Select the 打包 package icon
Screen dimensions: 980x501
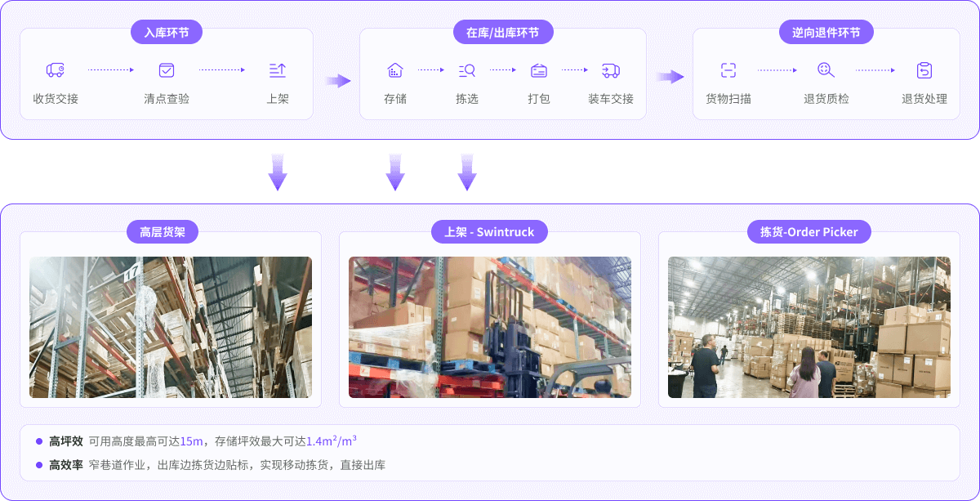tap(539, 70)
